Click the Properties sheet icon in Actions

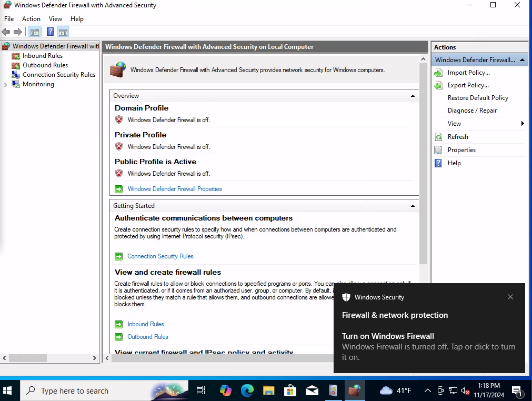438,150
